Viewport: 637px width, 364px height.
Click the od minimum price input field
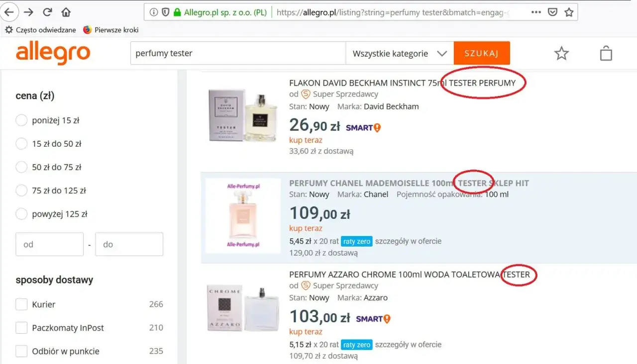[x=49, y=244]
